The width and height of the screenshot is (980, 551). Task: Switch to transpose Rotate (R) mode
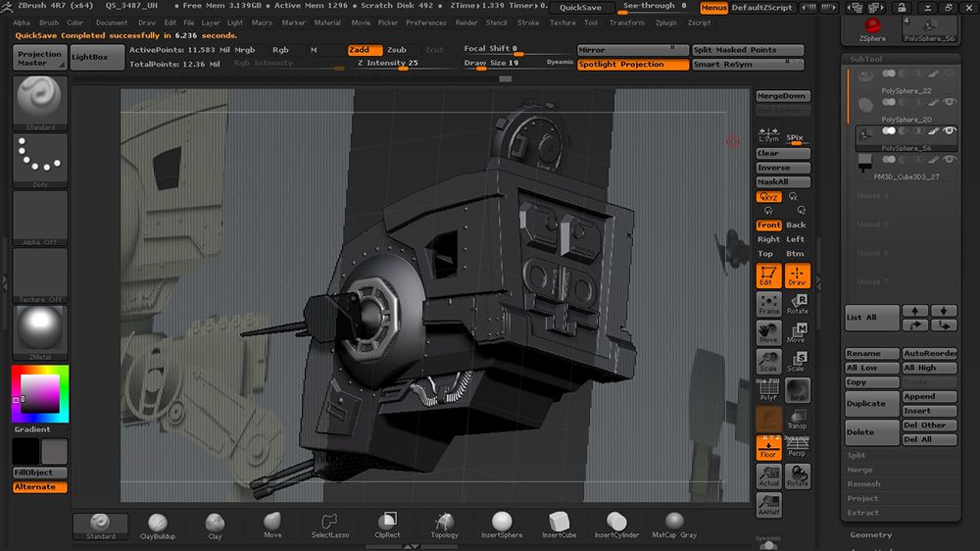pos(798,304)
